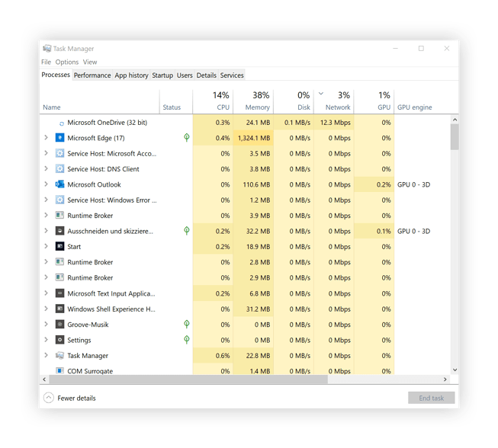Expand Service Host: DNS Client entry
Image resolution: width=498 pixels, height=448 pixels.
[47, 169]
